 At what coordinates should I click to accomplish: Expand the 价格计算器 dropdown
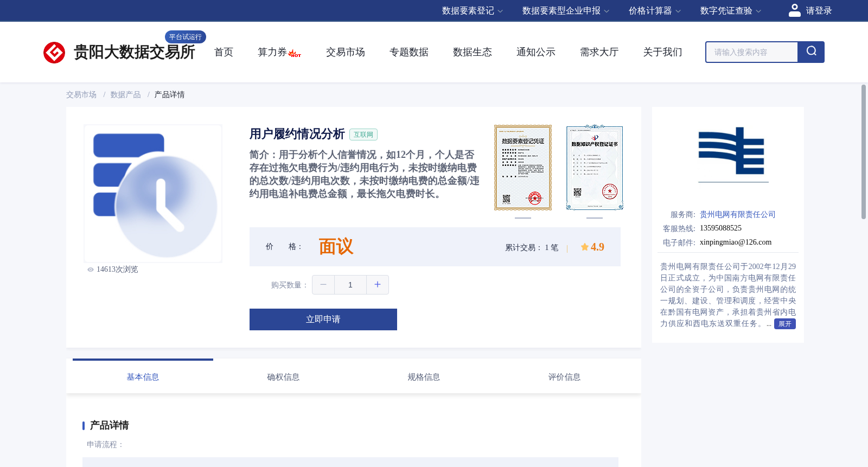coord(655,11)
